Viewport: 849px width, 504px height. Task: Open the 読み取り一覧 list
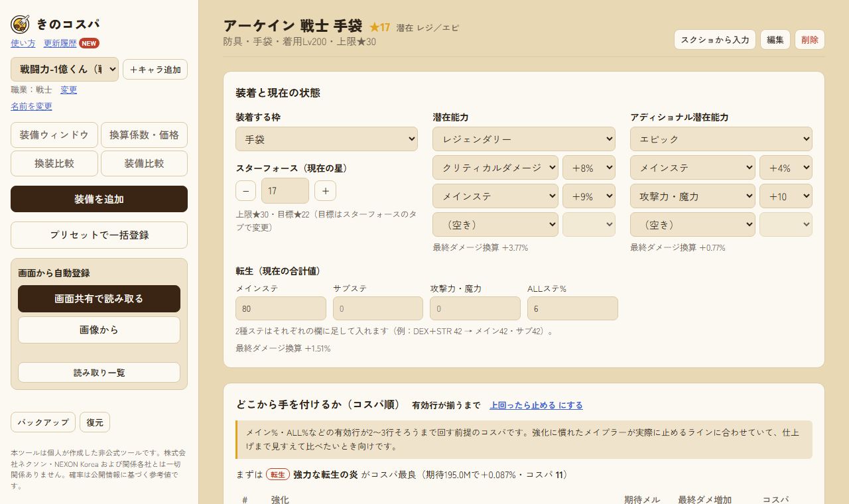(x=99, y=373)
